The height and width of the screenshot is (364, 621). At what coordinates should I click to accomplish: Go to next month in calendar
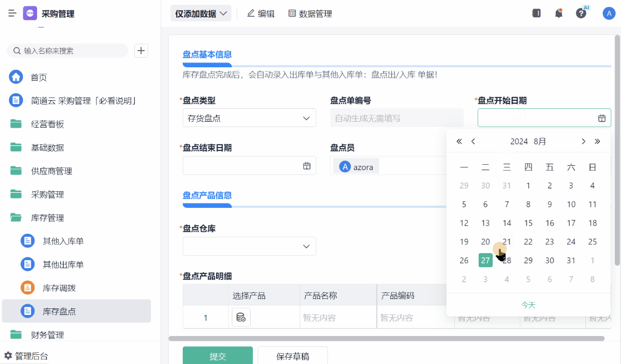583,141
